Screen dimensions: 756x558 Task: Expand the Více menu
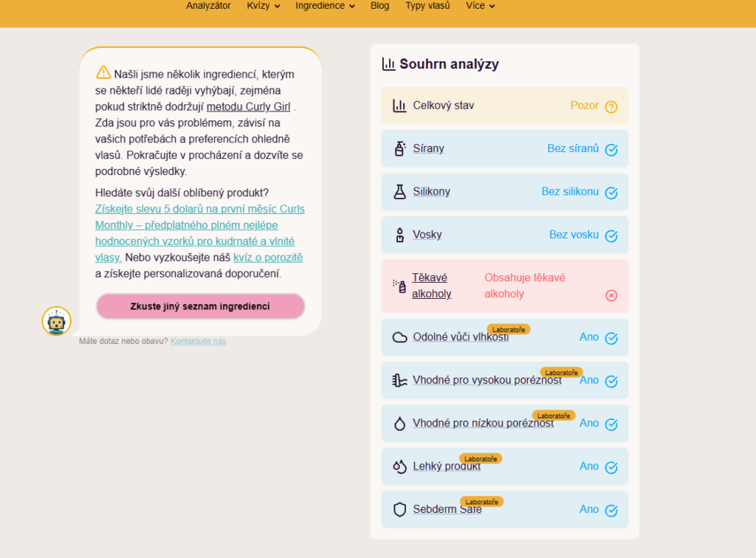click(480, 6)
